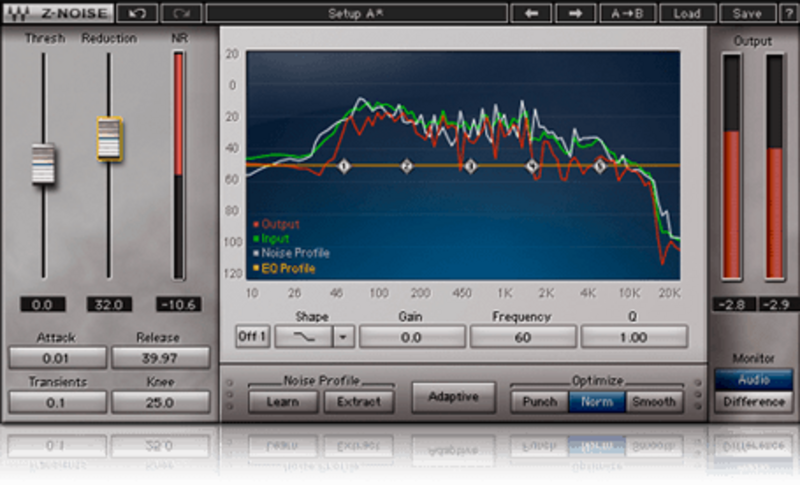Toggle the Off 1 EQ band button

(252, 336)
